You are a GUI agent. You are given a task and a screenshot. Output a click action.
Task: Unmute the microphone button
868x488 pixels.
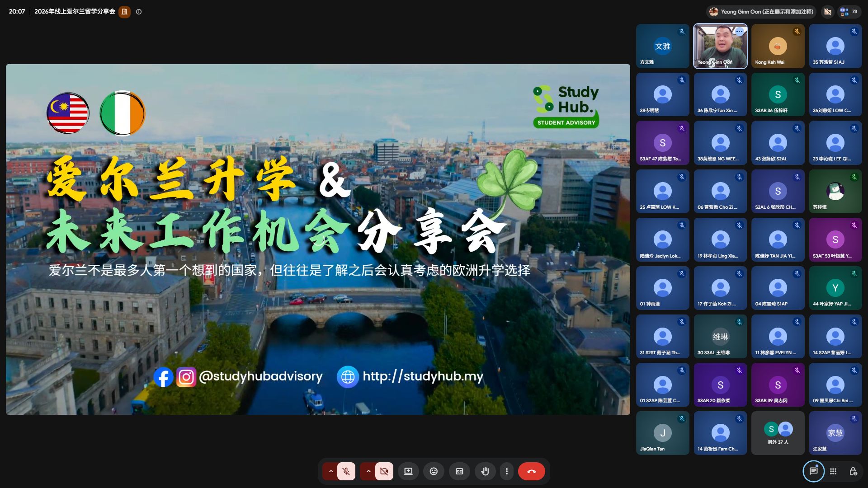[x=346, y=471]
